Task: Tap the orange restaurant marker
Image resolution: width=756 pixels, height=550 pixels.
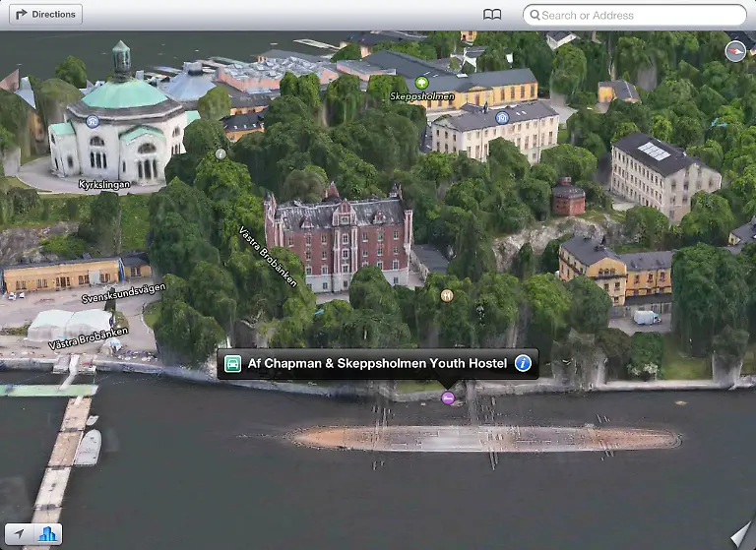Action: [447, 295]
